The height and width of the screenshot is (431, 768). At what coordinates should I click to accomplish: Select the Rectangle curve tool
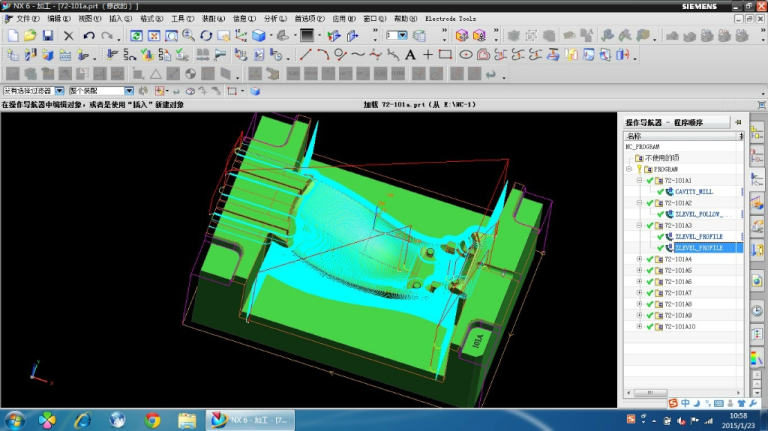point(445,55)
